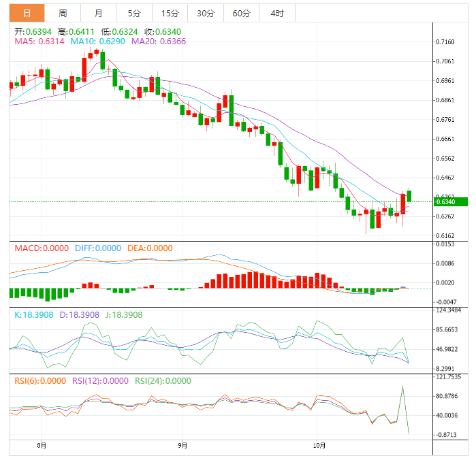Click the 0.6562 price axis label
Viewport: 476px width, 460px height.
(445, 159)
